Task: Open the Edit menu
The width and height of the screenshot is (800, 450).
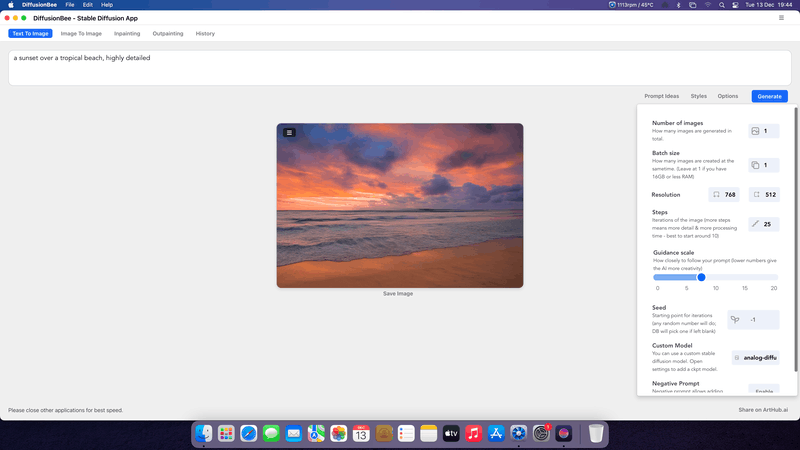Action: (x=88, y=5)
